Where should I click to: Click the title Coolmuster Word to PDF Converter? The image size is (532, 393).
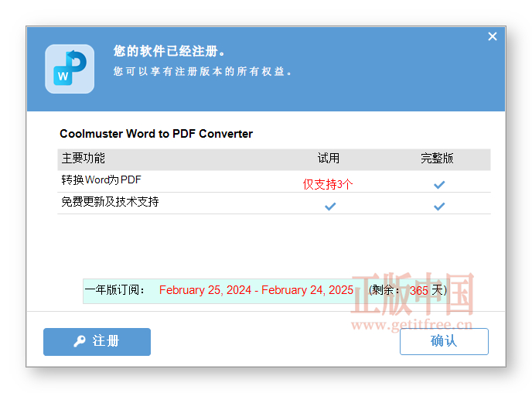pyautogui.click(x=156, y=134)
